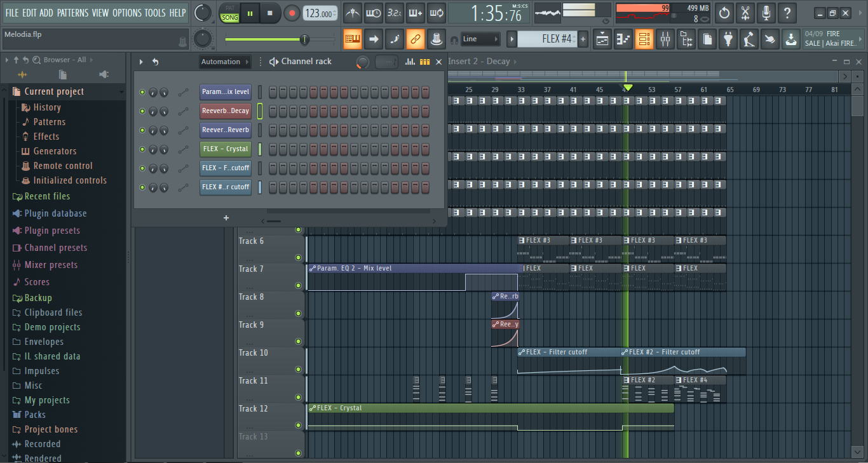This screenshot has height=463, width=868.
Task: Click the main volume knob
Action: tap(203, 13)
